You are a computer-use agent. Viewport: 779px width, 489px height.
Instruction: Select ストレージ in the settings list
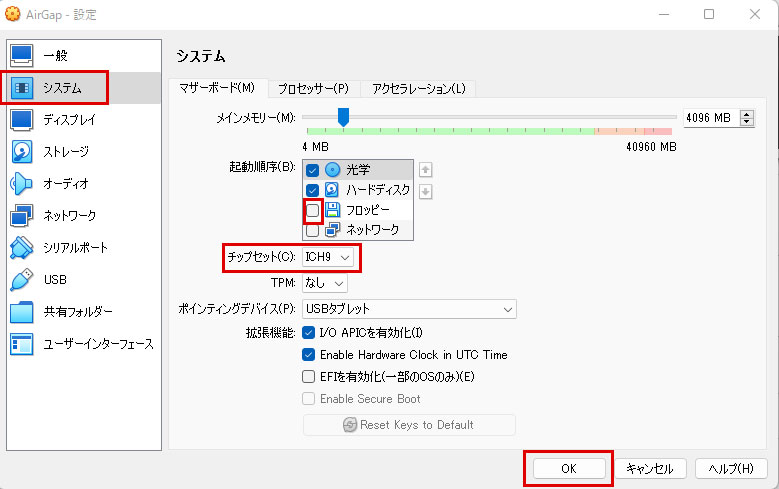66,152
